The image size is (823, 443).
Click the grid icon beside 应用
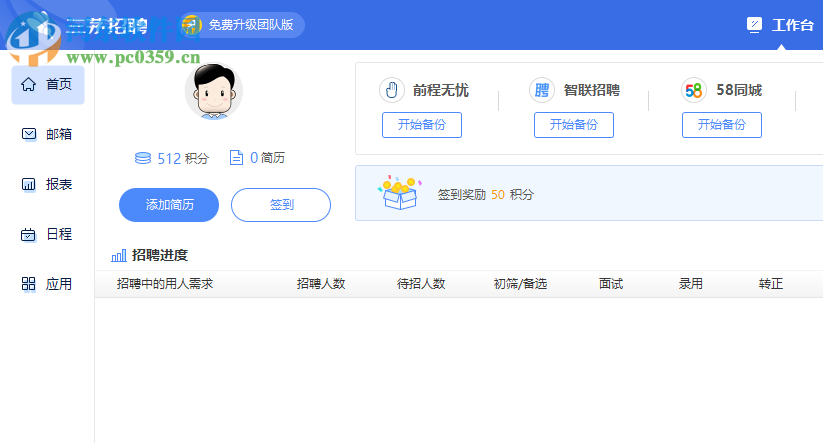[x=28, y=284]
